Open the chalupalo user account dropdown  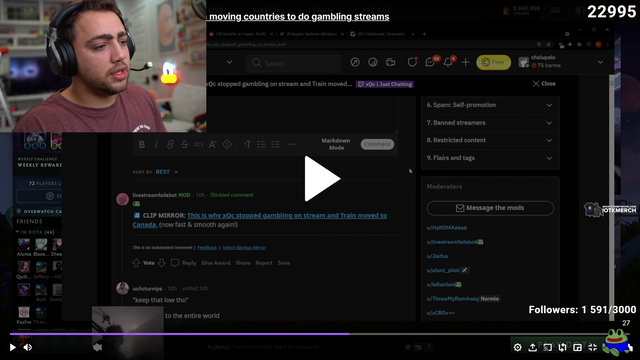pos(561,62)
